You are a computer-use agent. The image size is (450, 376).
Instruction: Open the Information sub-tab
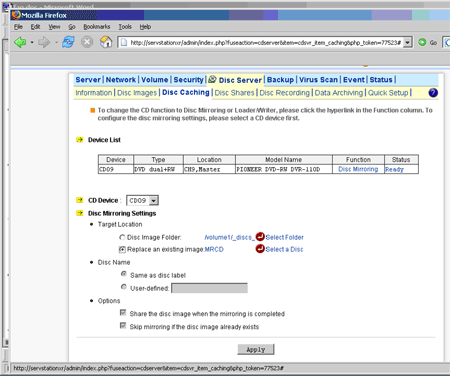(x=94, y=93)
